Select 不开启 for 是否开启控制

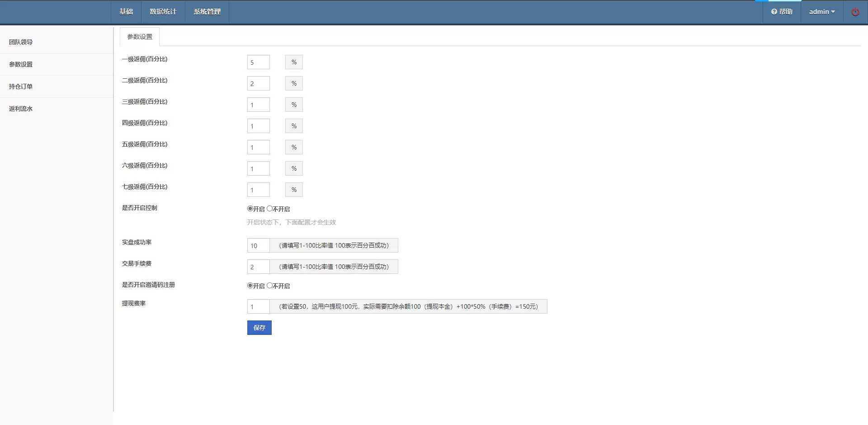(269, 209)
